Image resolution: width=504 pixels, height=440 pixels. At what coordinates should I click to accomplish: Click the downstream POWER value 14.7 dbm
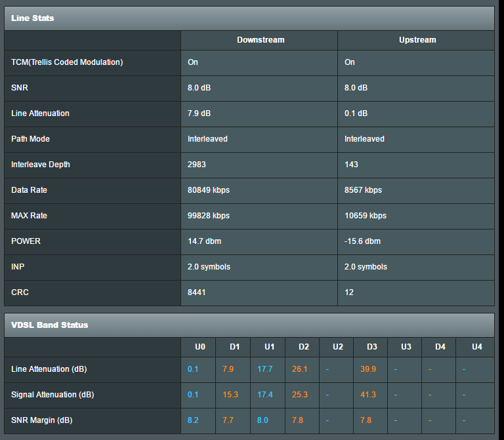click(x=205, y=241)
